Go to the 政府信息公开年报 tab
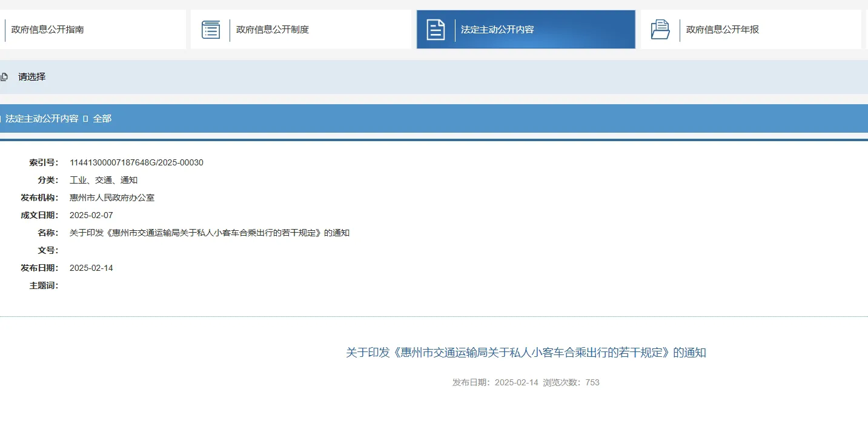The image size is (868, 432). coord(751,30)
